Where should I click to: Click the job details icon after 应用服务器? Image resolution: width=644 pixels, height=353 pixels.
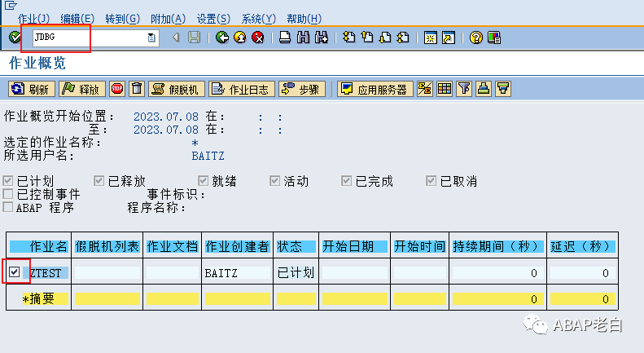pos(425,89)
